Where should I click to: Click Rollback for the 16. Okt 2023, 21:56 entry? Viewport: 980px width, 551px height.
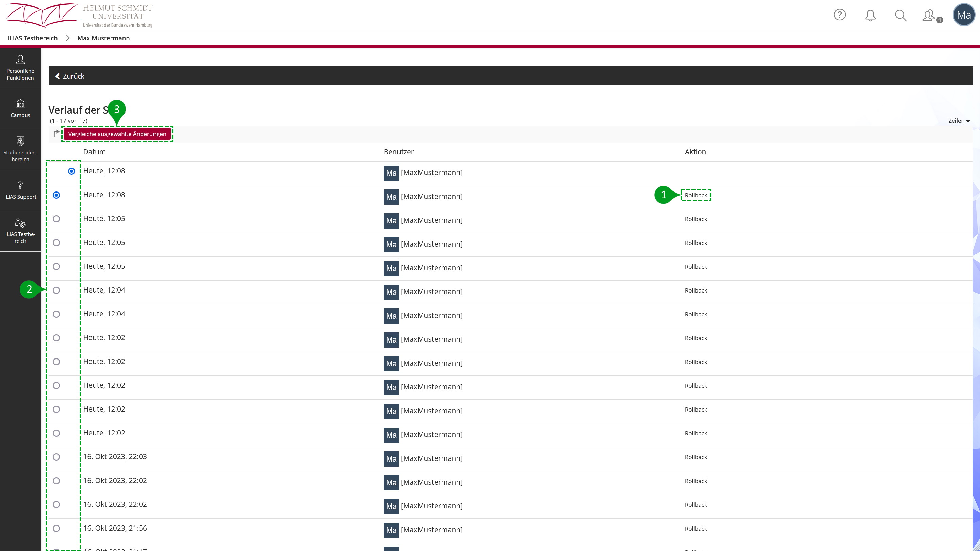tap(696, 529)
